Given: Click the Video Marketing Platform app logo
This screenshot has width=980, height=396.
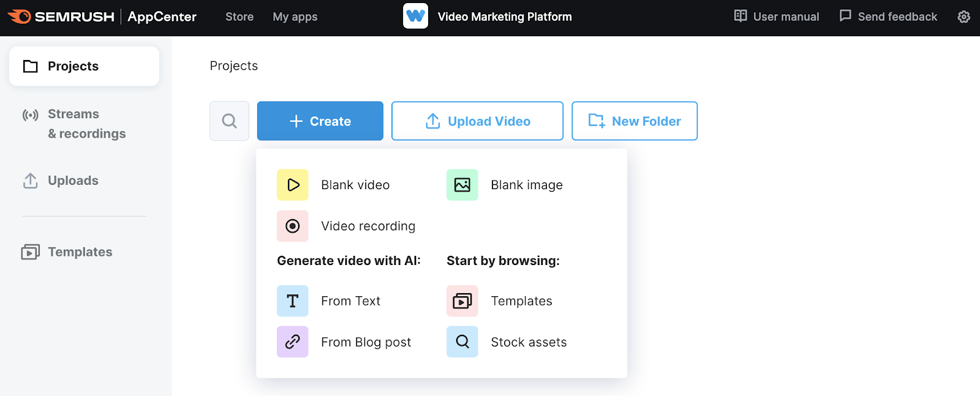Looking at the screenshot, I should pyautogui.click(x=415, y=16).
